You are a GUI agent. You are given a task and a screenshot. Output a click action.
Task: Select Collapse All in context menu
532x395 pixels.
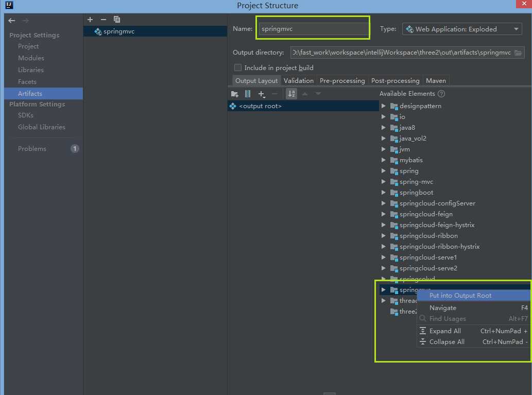pyautogui.click(x=473, y=342)
